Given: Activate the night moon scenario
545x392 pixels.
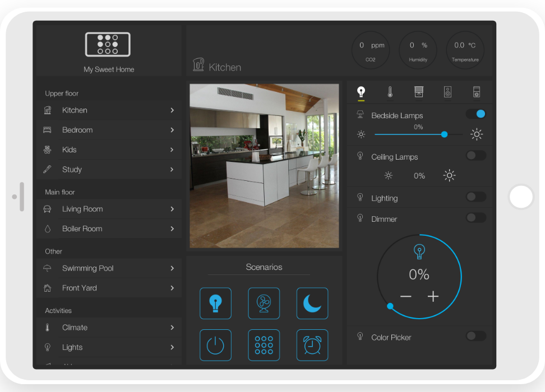Looking at the screenshot, I should 312,304.
